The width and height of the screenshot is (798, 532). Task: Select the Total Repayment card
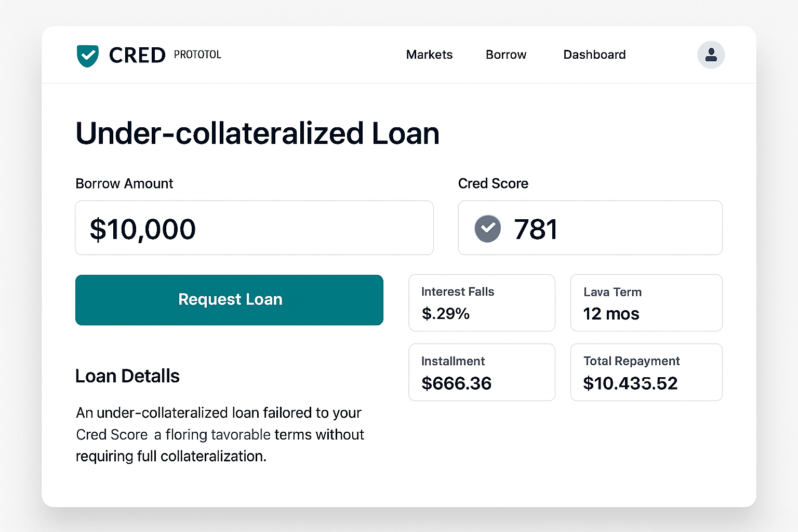coord(646,372)
